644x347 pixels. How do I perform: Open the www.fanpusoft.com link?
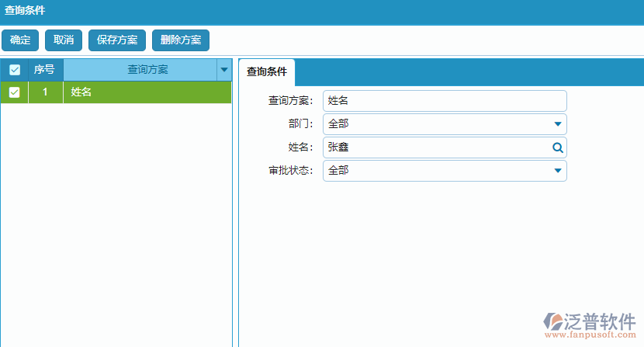pos(590,335)
